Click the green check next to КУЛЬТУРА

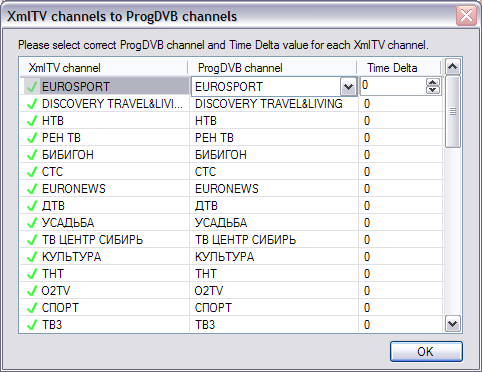click(x=32, y=257)
